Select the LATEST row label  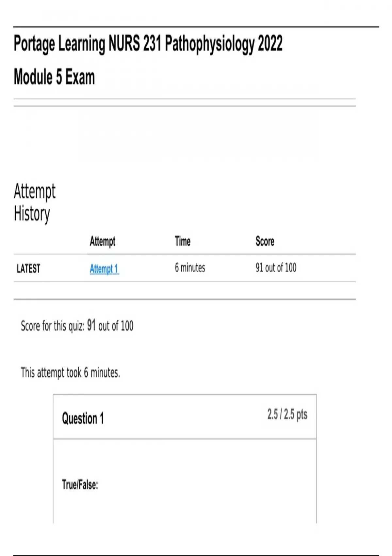(28, 269)
